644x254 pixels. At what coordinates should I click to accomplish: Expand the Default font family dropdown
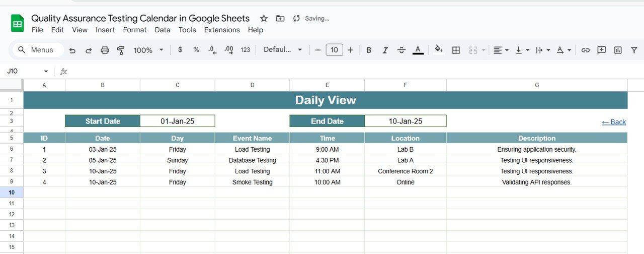coord(283,50)
